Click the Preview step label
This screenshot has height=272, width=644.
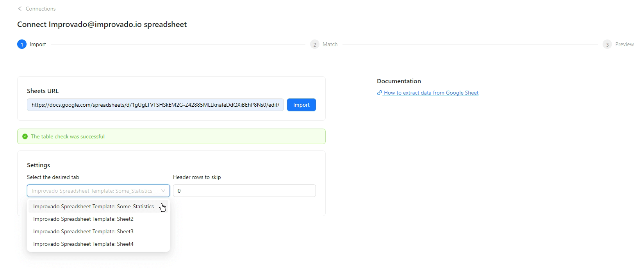pyautogui.click(x=624, y=44)
